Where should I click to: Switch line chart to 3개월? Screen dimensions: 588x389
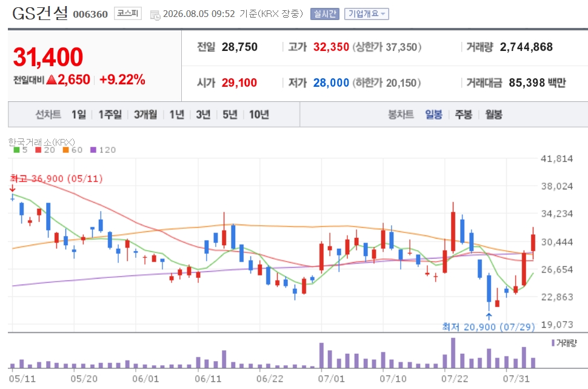[145, 114]
